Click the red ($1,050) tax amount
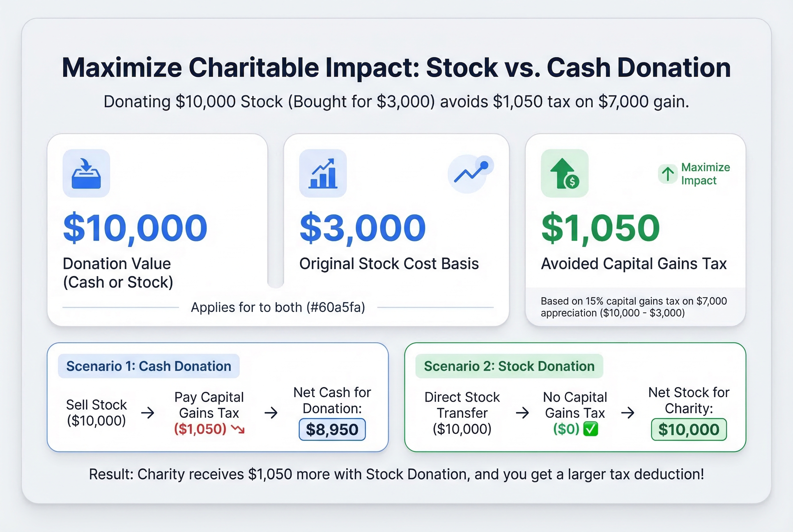 200,429
